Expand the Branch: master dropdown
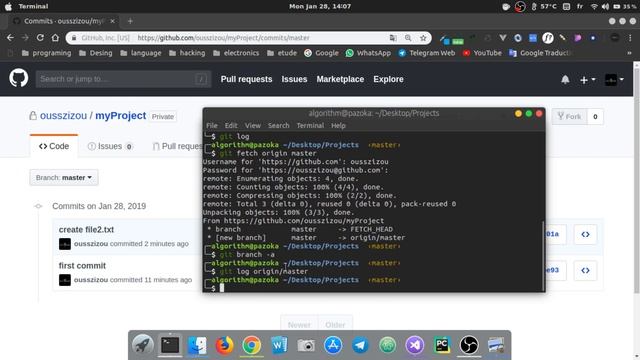This screenshot has width=640, height=360. click(x=64, y=178)
